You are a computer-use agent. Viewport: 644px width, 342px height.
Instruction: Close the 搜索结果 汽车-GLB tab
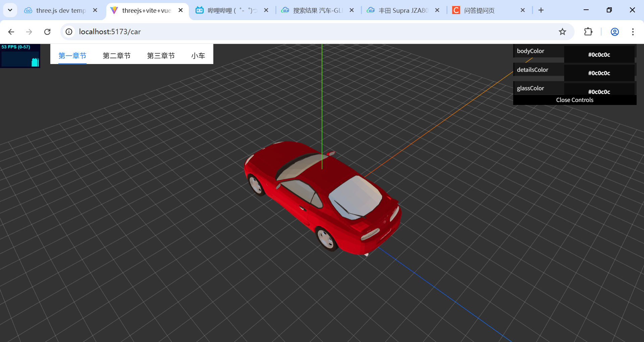click(x=352, y=10)
